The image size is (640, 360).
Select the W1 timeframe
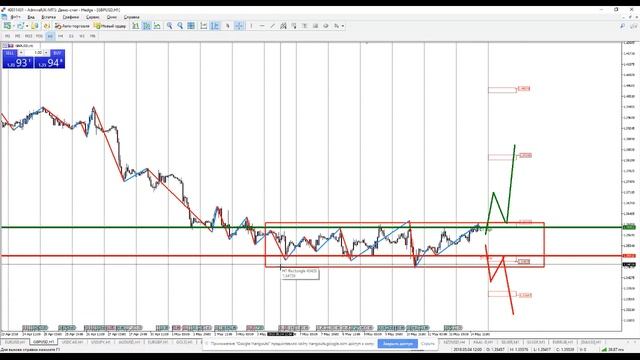point(82,36)
